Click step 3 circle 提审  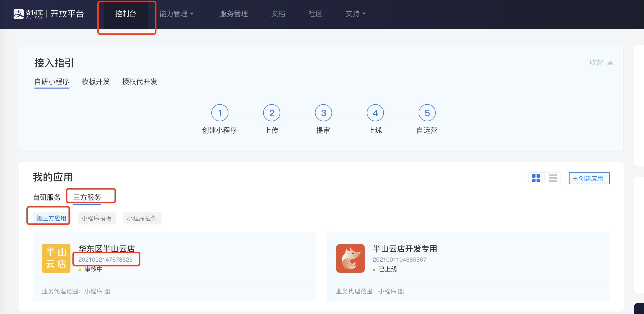pyautogui.click(x=323, y=113)
